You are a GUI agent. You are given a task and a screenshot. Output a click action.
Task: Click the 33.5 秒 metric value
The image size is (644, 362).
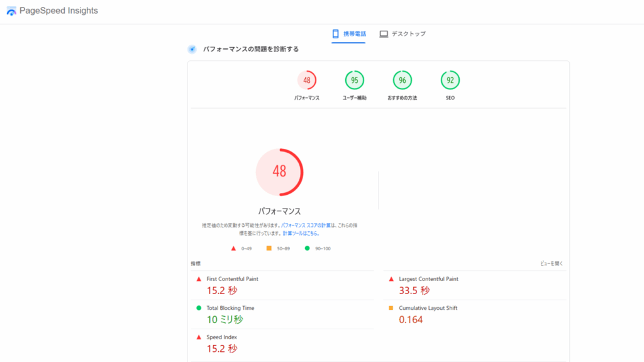pos(414,290)
